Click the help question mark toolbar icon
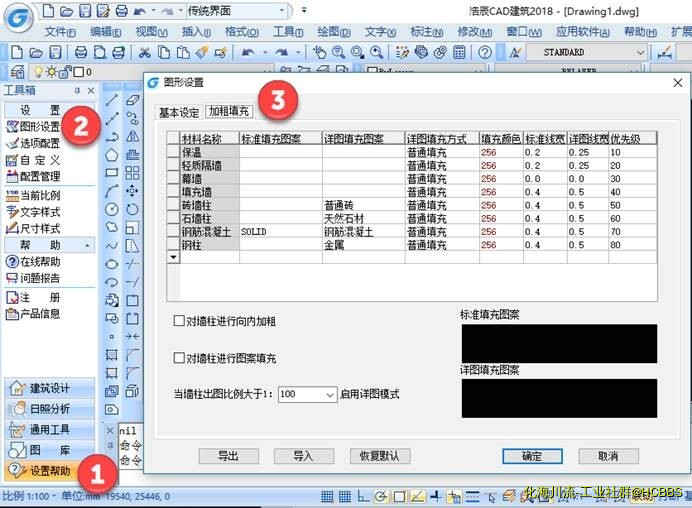Screen dimensions: 692x508 pos(484,52)
